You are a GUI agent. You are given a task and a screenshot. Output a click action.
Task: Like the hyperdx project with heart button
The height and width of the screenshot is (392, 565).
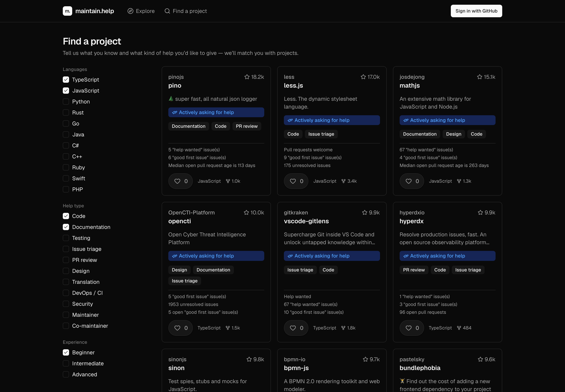point(412,328)
